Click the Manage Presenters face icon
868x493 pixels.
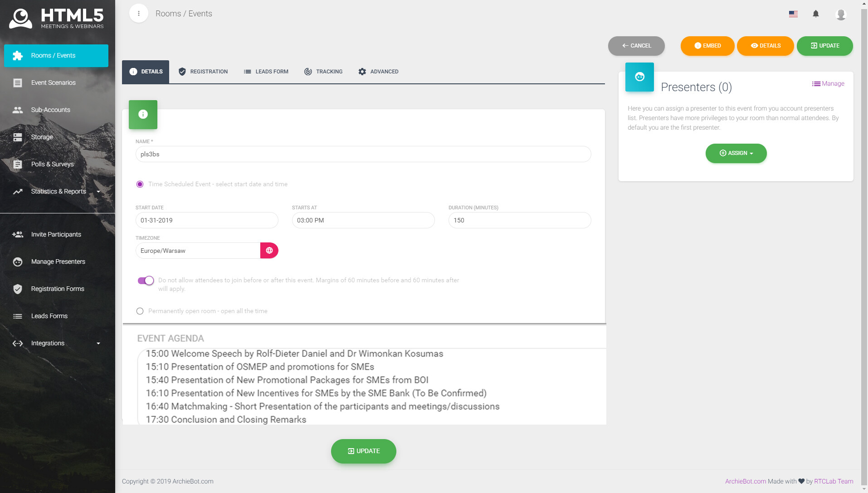[x=18, y=262]
